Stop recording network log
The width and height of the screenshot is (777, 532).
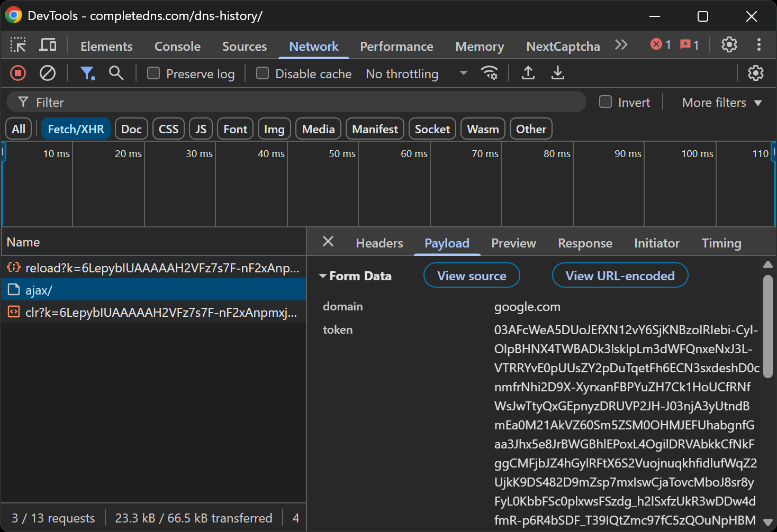coord(18,73)
